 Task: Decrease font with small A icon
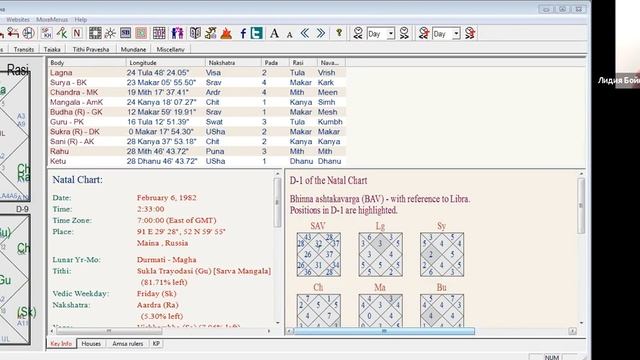pyautogui.click(x=289, y=35)
